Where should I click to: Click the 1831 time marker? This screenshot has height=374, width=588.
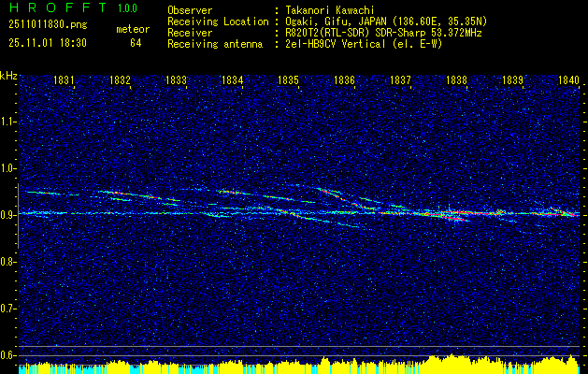[x=64, y=79]
